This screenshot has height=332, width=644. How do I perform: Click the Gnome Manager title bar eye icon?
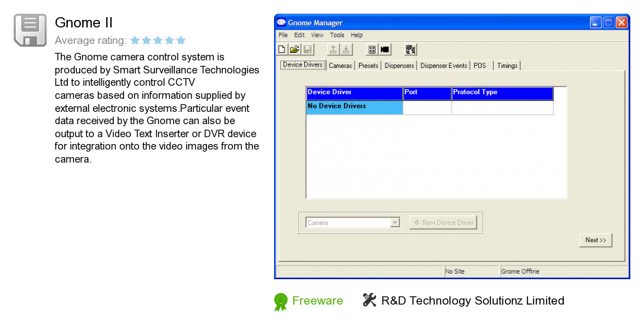point(282,22)
